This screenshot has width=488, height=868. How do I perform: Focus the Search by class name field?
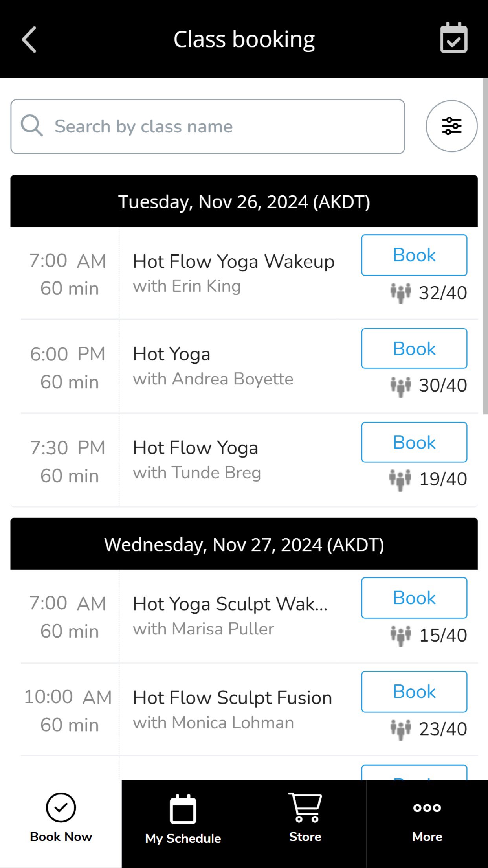[228, 127]
